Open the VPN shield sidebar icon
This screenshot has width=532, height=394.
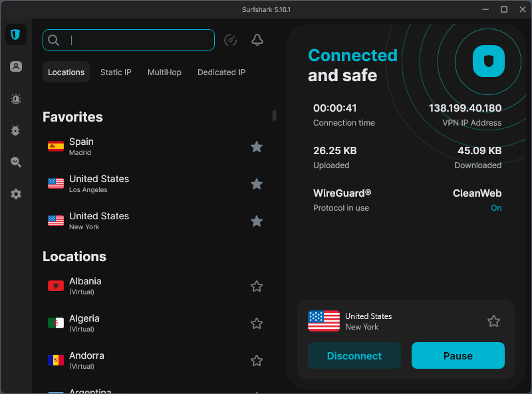tap(15, 35)
